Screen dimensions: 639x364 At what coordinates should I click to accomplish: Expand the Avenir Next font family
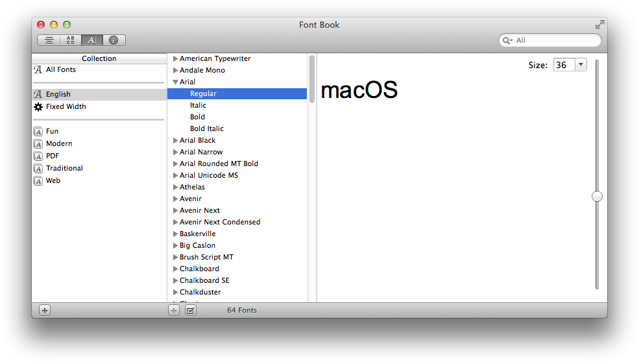[x=175, y=210]
